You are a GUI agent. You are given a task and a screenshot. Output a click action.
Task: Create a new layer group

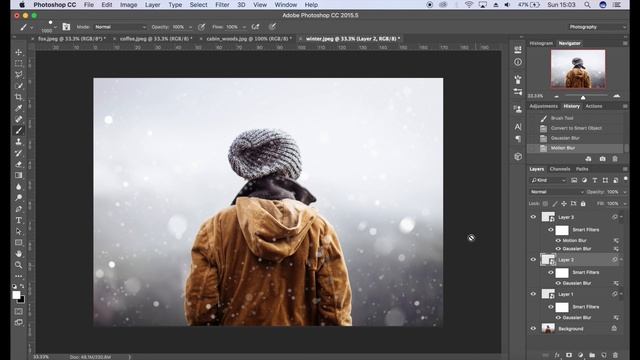click(x=592, y=355)
